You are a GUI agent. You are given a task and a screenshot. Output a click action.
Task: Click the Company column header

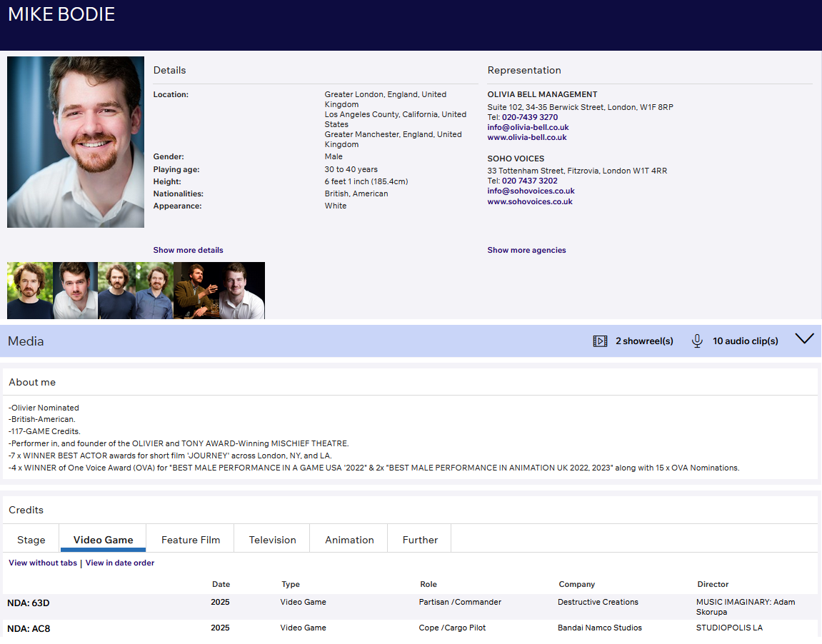point(576,584)
